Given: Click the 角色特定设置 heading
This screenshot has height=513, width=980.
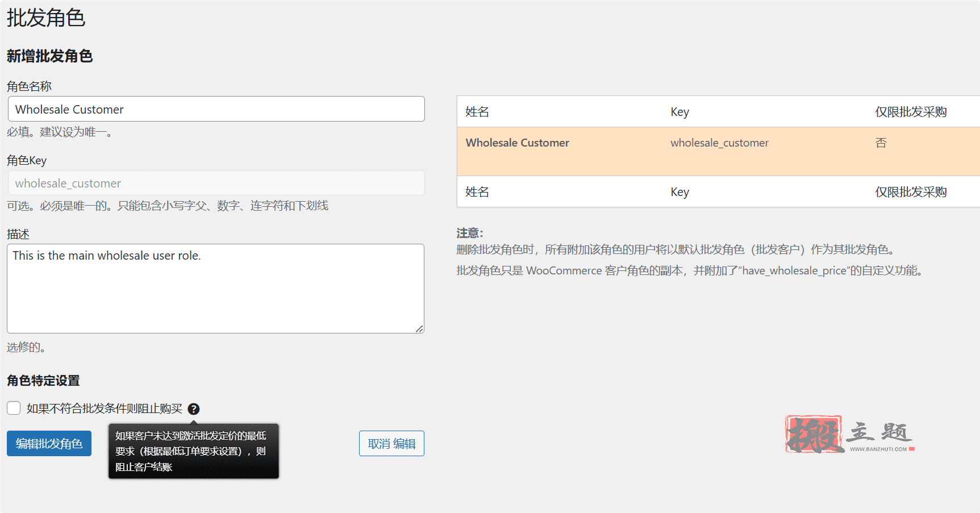Looking at the screenshot, I should point(43,381).
